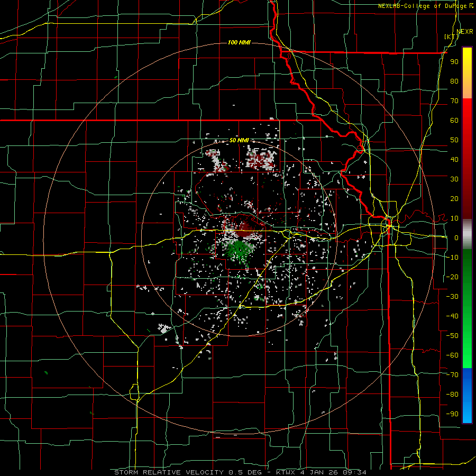Select the -60 value on velocity scale
The width and height of the screenshot is (476, 476).
pyautogui.click(x=452, y=355)
